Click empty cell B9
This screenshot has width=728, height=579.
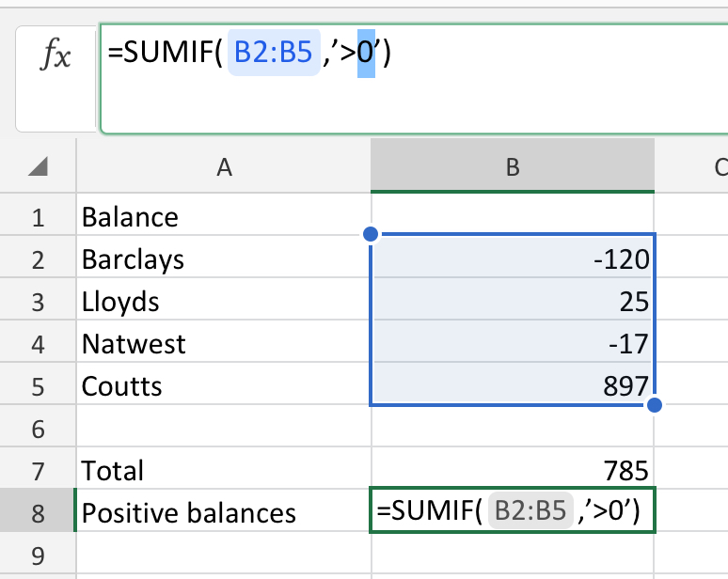(x=513, y=554)
